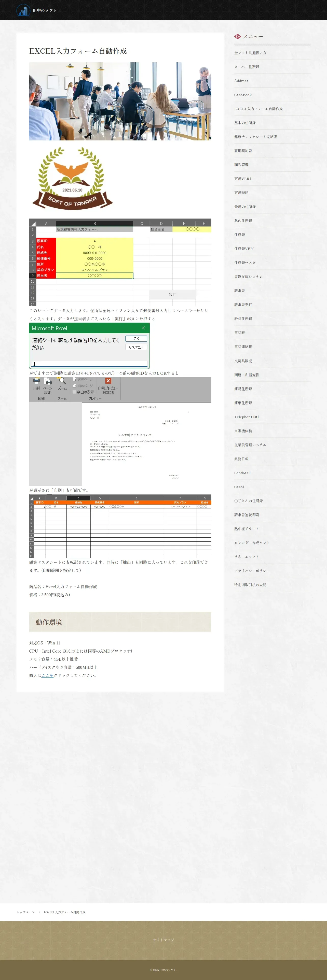The width and height of the screenshot is (327, 980).
Task: Click the customer master sheet screenshot
Action: click(x=120, y=526)
